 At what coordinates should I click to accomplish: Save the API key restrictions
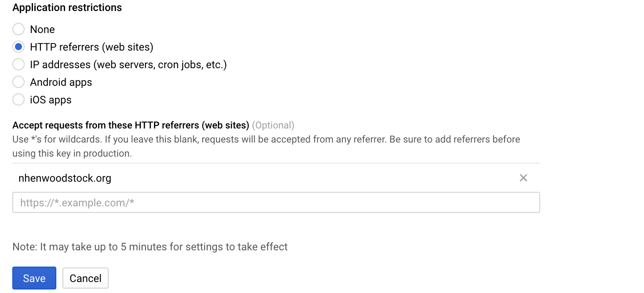pos(34,278)
